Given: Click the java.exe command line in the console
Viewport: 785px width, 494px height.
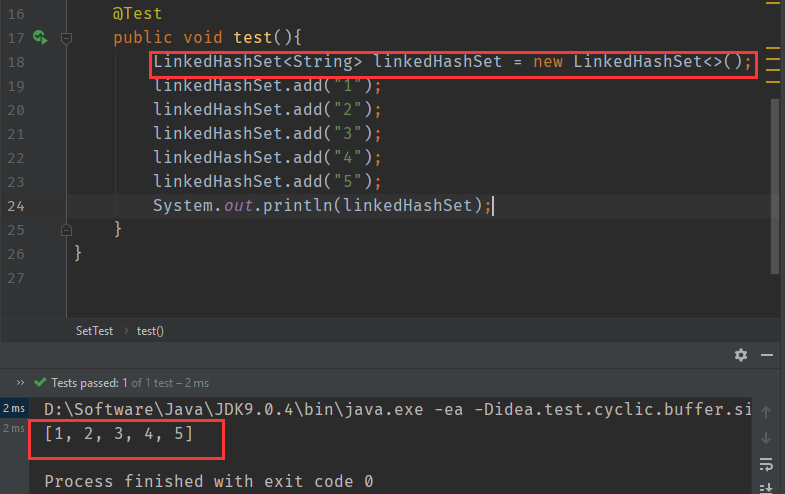Looking at the screenshot, I should coord(398,409).
